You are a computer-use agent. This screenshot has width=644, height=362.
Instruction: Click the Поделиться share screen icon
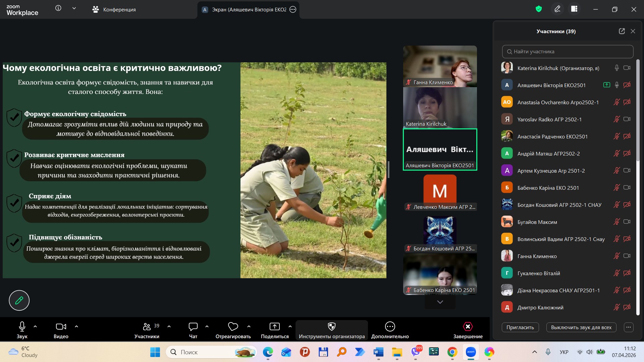(274, 327)
